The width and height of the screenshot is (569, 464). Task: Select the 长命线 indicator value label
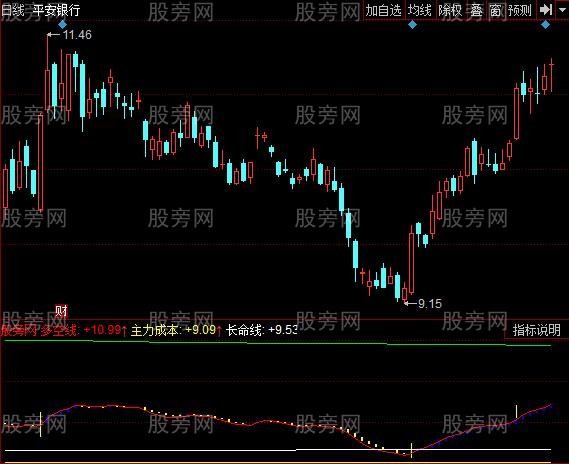pyautogui.click(x=262, y=330)
